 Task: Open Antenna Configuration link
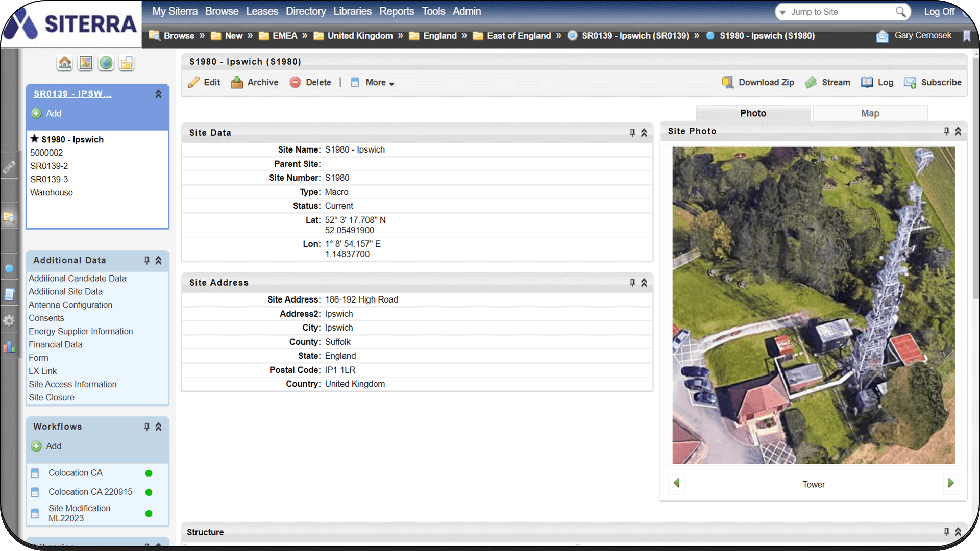(x=70, y=305)
